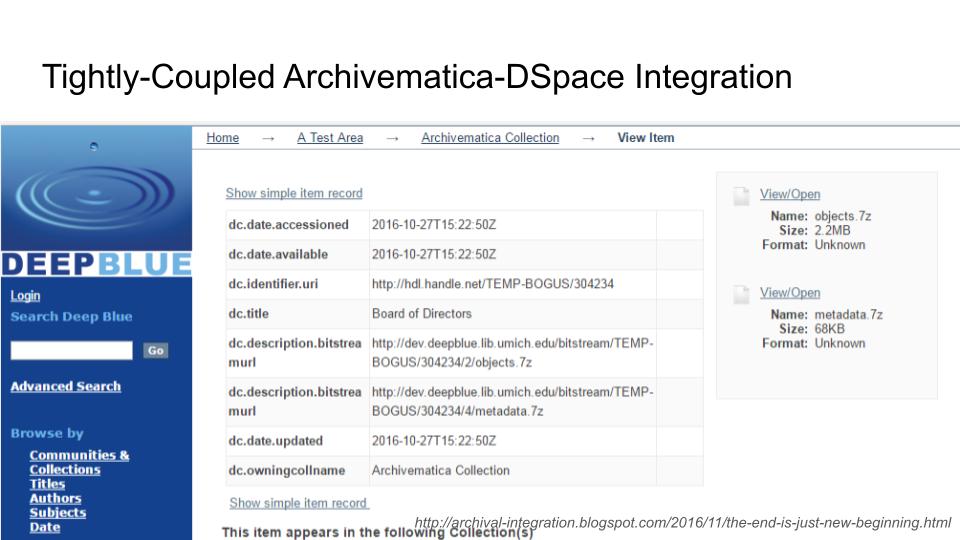Image resolution: width=960 pixels, height=540 pixels.
Task: Click View/Open for metadata.7z
Action: 790,293
